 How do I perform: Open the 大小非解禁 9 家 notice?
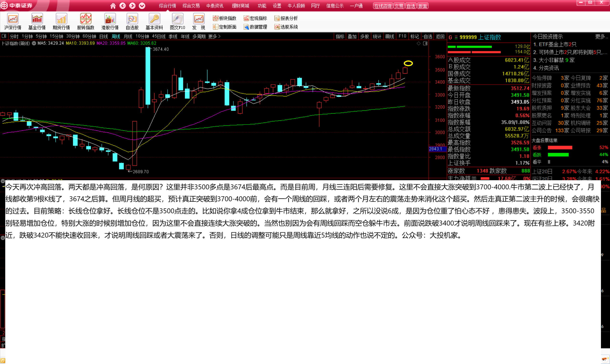pos(554,60)
